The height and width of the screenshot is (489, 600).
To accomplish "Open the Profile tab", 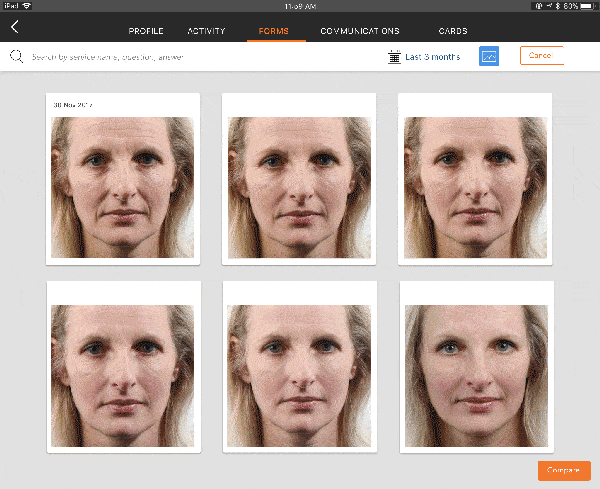I will click(146, 31).
